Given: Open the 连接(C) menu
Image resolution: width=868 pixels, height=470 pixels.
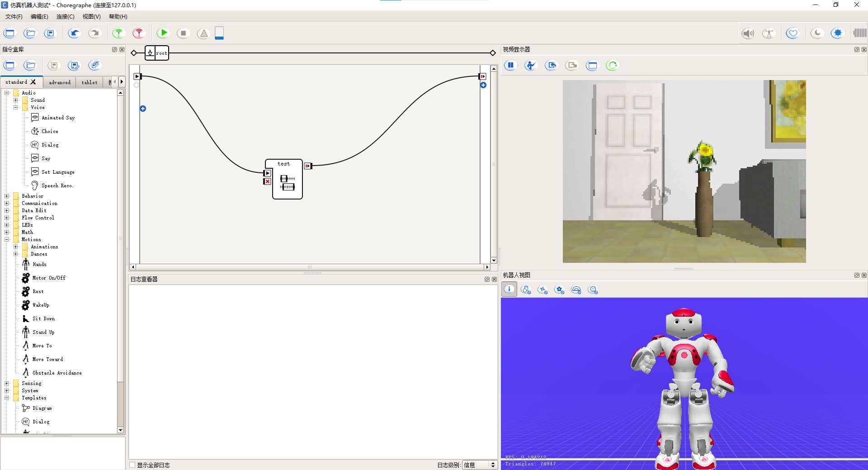Looking at the screenshot, I should point(65,16).
